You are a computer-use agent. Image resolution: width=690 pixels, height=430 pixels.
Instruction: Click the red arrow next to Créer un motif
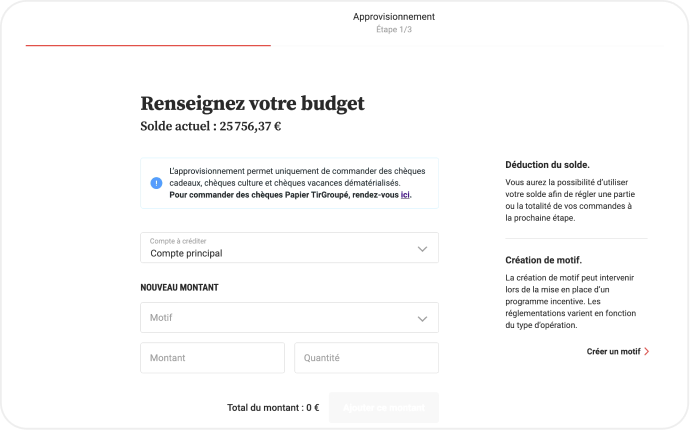[x=647, y=352]
